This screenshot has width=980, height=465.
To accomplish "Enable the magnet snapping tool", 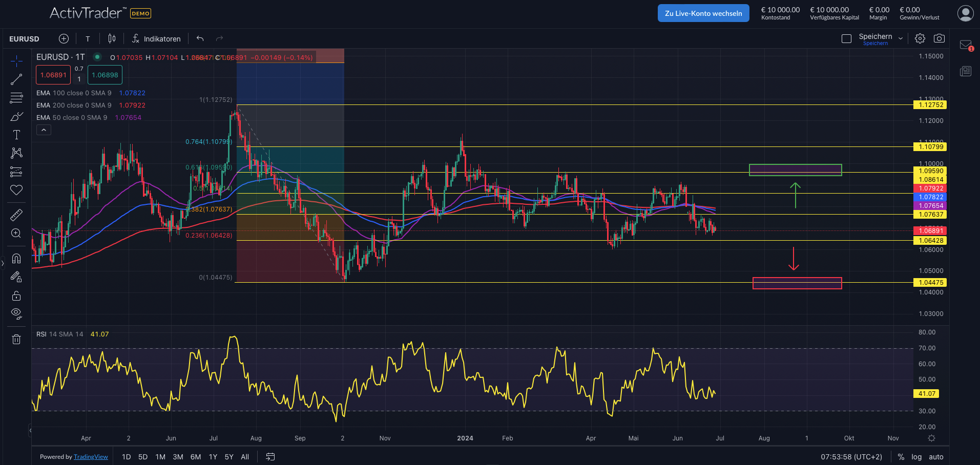I will click(x=16, y=259).
